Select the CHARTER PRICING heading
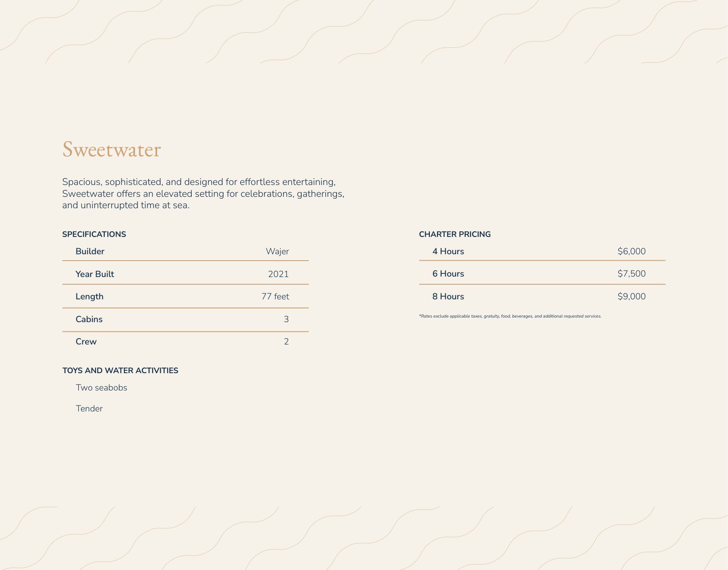 455,234
